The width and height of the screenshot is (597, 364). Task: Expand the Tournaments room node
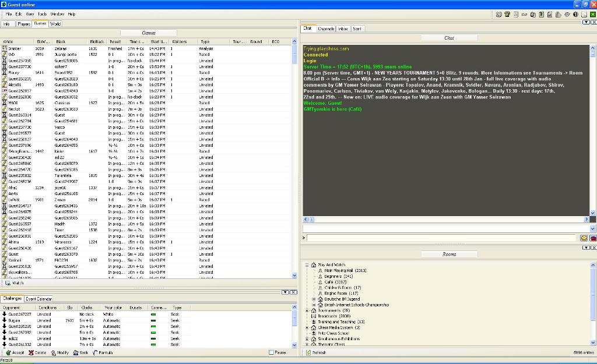(x=307, y=310)
